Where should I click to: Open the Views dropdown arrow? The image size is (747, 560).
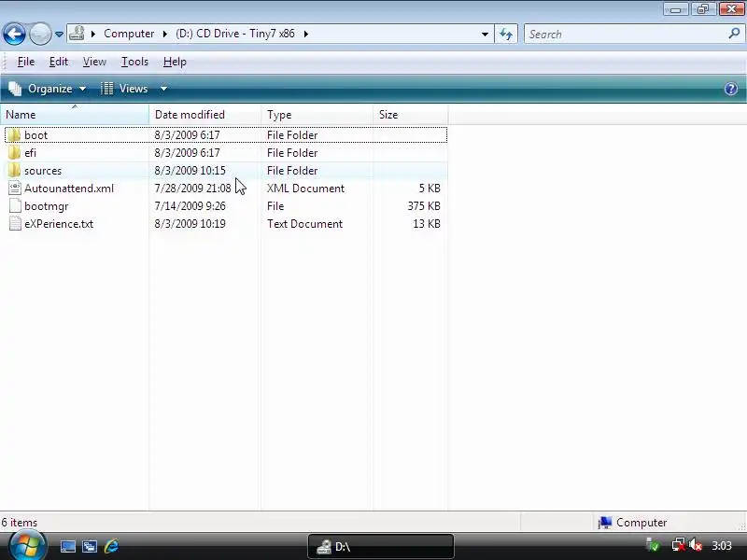tap(163, 89)
